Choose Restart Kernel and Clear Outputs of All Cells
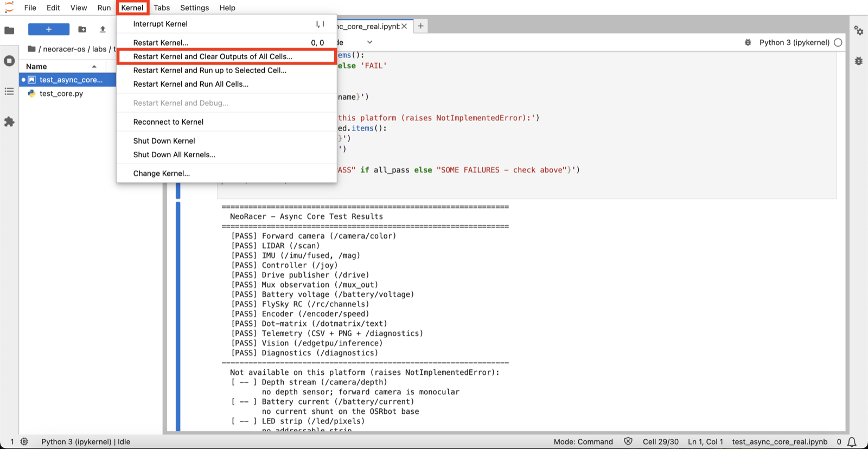868x449 pixels. coord(227,56)
